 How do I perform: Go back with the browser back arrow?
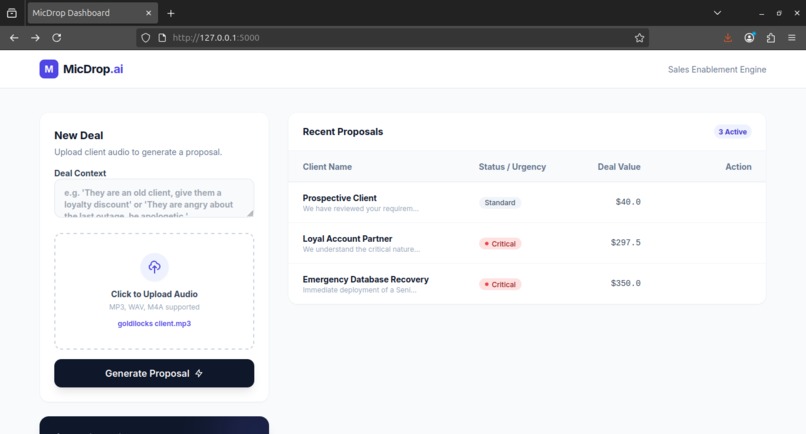pos(14,38)
